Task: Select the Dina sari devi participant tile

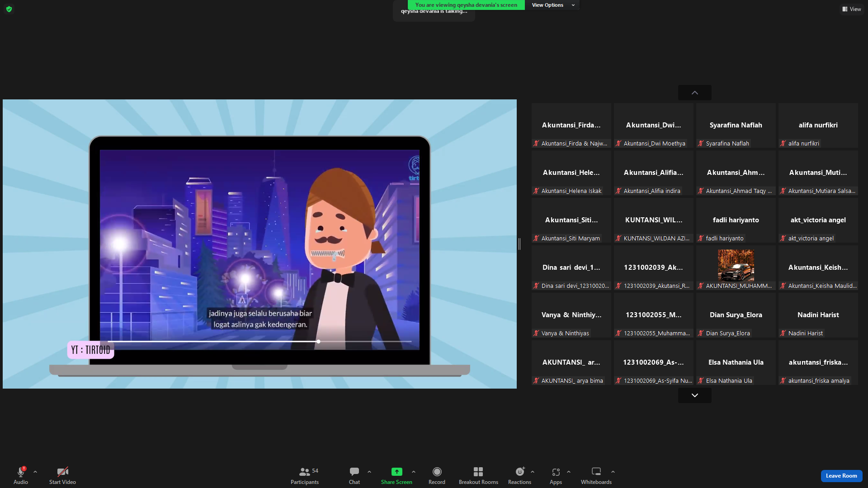Action: click(x=571, y=267)
